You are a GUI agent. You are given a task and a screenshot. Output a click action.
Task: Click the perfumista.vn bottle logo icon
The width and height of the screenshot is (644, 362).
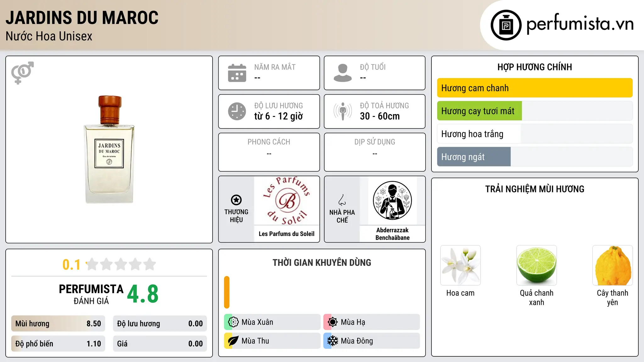506,25
